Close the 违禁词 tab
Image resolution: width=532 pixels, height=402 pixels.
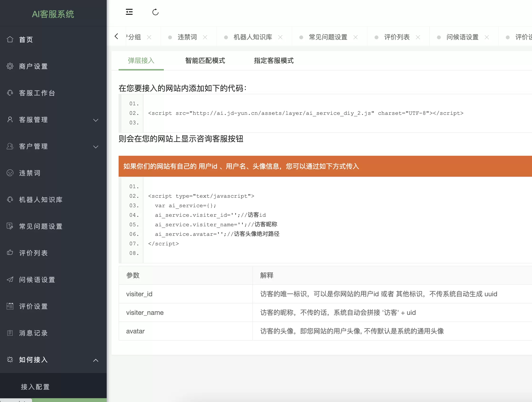pos(205,37)
